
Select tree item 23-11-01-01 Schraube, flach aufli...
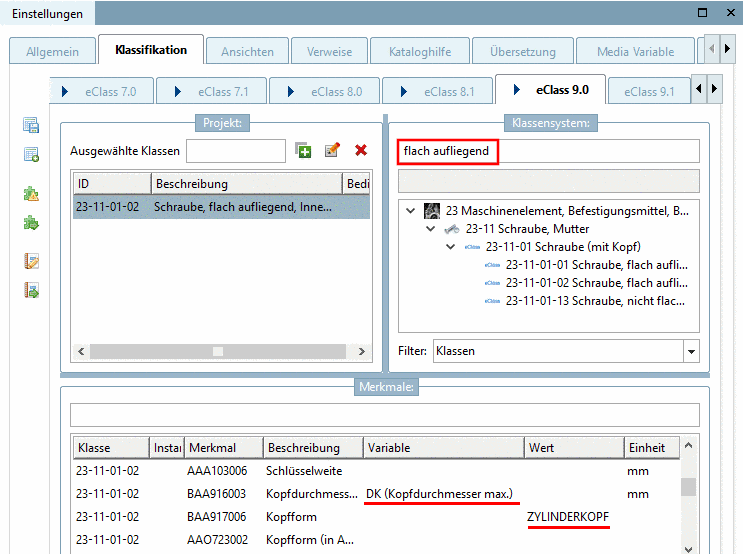pyautogui.click(x=596, y=265)
